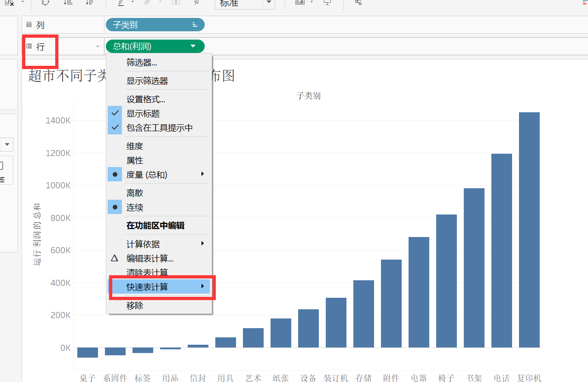Click the 600K axis tick label
Screen dimensions: 588x382
(x=60, y=250)
